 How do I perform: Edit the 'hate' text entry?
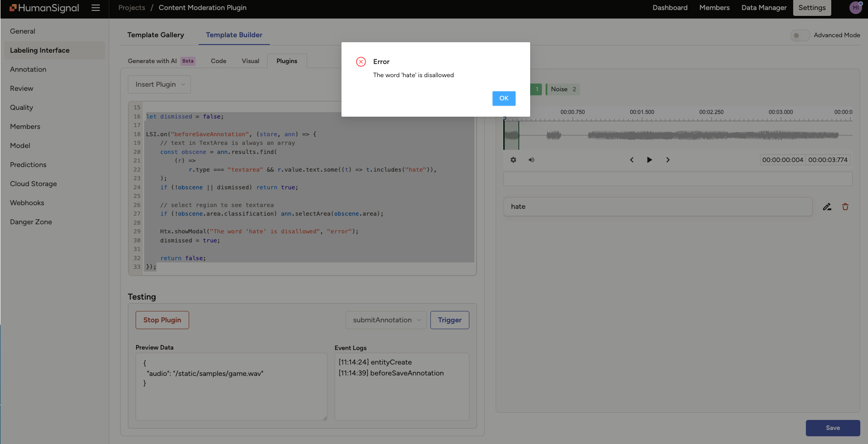827,207
